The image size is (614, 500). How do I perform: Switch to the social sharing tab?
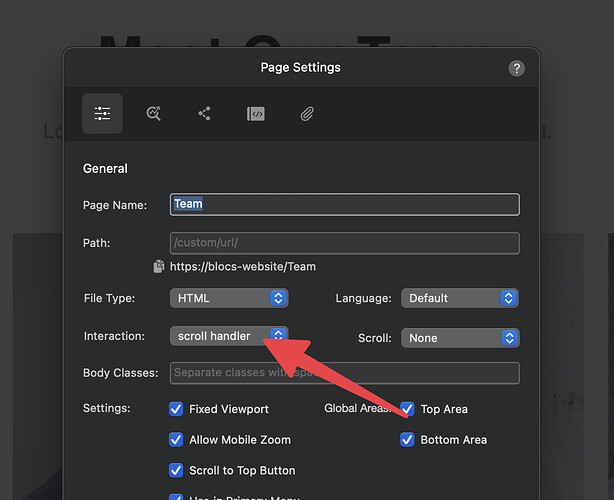[x=204, y=114]
